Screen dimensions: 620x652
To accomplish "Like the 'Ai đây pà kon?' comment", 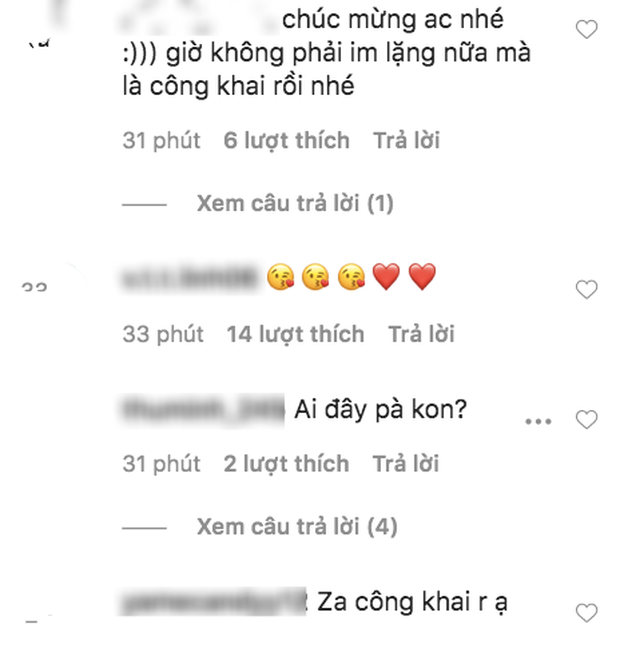I will click(586, 419).
